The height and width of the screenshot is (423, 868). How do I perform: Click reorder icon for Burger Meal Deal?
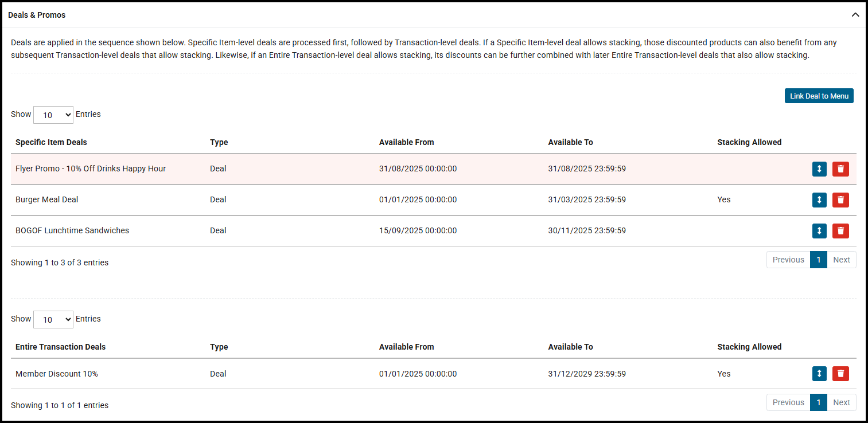click(x=819, y=200)
